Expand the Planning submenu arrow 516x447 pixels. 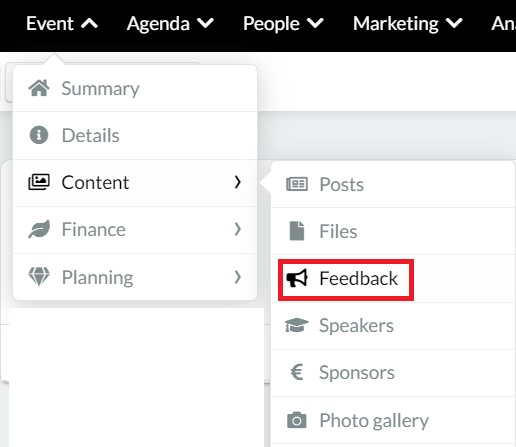(237, 277)
